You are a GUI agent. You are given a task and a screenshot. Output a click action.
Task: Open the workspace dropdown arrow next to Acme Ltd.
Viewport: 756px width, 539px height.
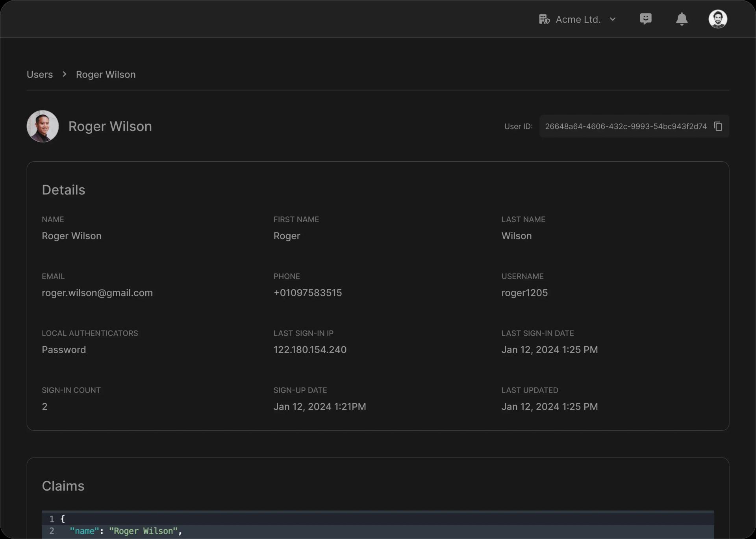pos(613,19)
